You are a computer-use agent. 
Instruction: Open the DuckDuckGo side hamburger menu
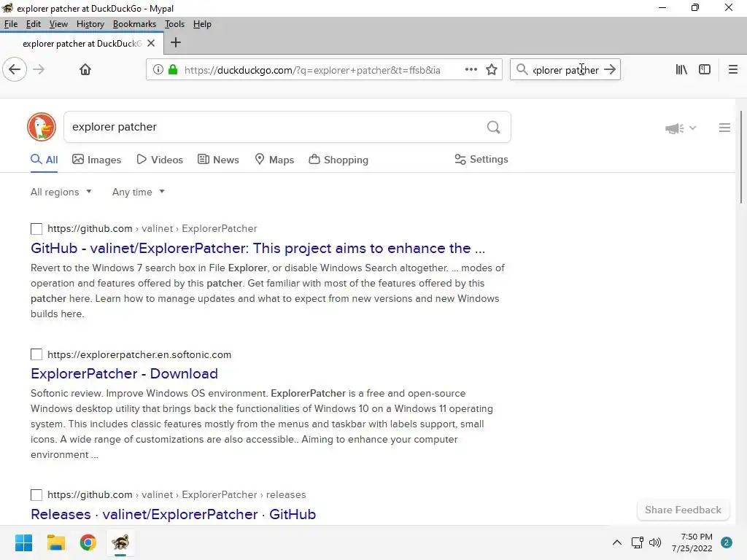[x=724, y=128]
